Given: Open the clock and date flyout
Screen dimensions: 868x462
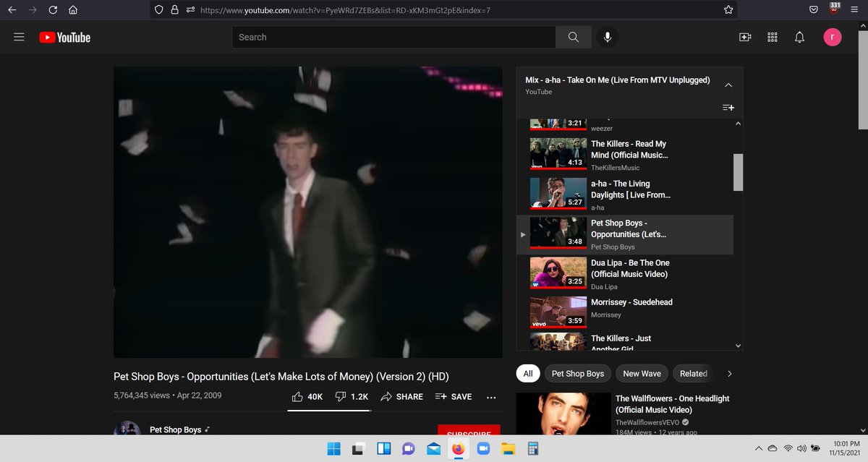Looking at the screenshot, I should [x=846, y=449].
